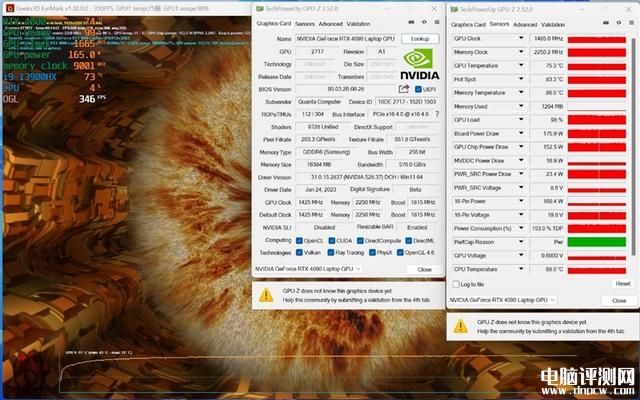
Task: Click the FurMark GPU temperature graph
Action: coord(318,371)
